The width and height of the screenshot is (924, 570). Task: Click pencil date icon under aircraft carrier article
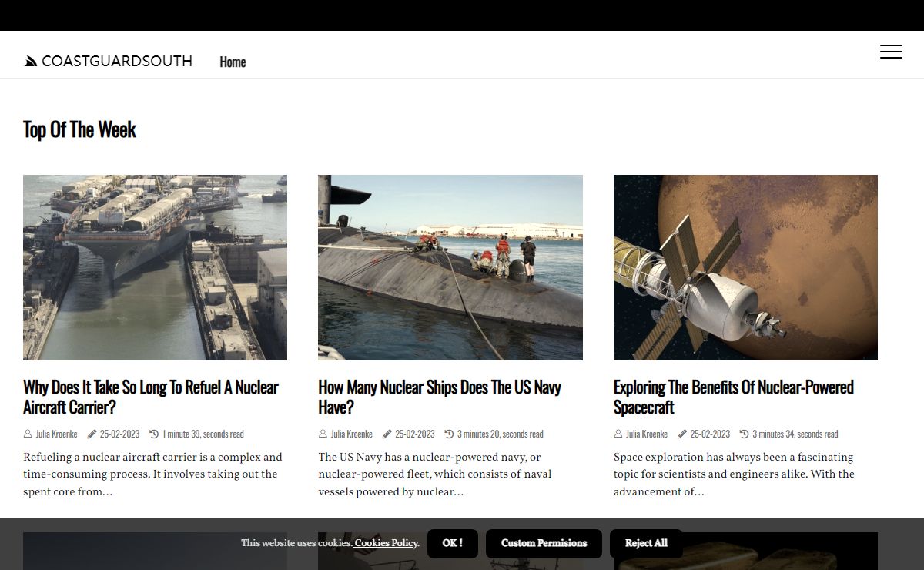[92, 434]
